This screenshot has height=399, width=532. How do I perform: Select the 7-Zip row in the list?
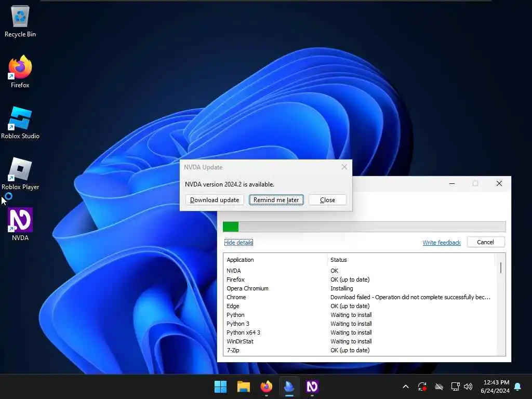[x=360, y=350]
